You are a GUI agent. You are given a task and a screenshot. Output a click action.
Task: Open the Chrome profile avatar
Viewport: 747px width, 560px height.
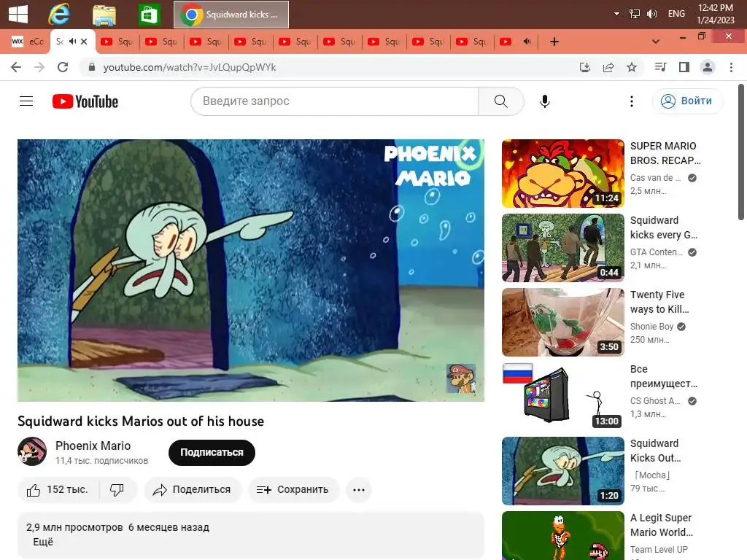click(708, 67)
